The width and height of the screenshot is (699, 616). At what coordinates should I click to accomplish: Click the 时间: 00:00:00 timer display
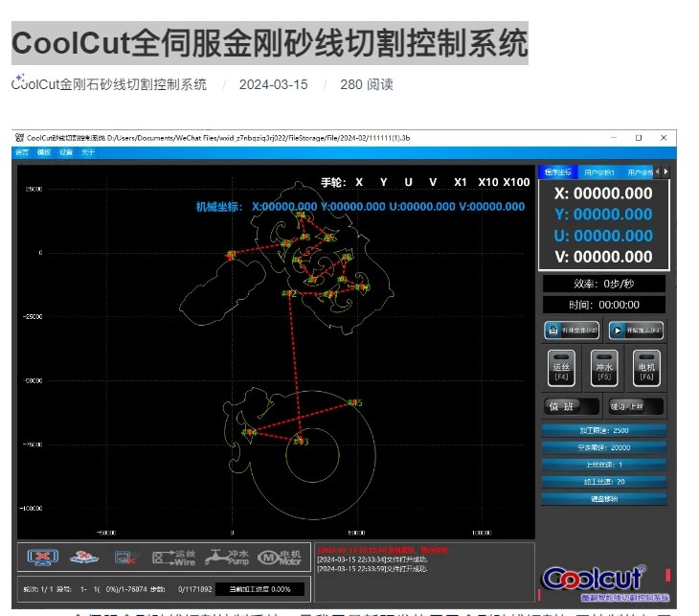pyautogui.click(x=604, y=305)
